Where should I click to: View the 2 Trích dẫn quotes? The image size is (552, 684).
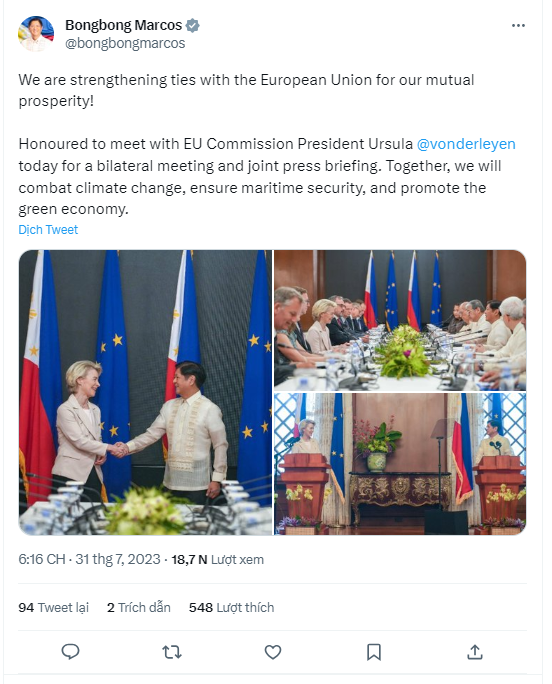(139, 607)
